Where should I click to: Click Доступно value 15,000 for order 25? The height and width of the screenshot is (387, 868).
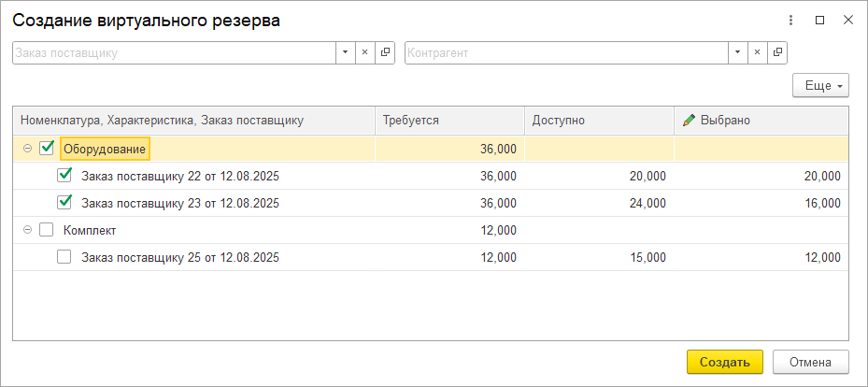click(647, 257)
